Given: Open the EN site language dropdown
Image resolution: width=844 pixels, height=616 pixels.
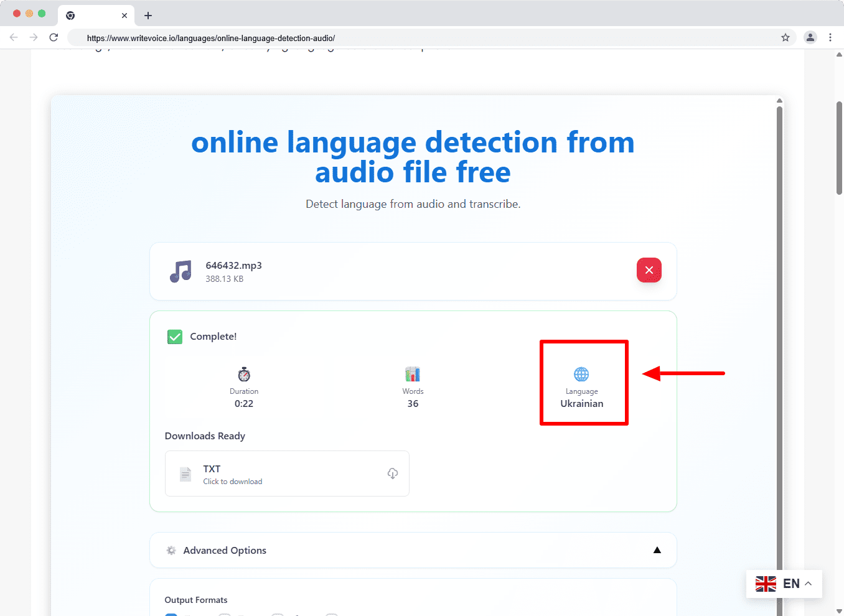Looking at the screenshot, I should tap(784, 584).
